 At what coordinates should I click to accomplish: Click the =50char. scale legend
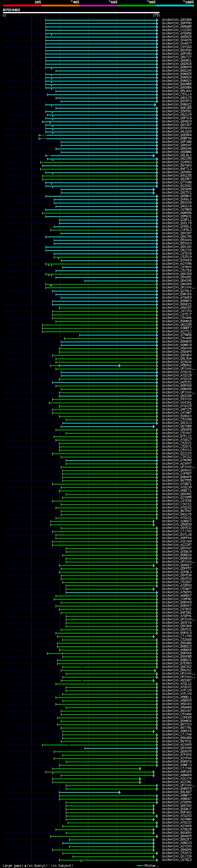click(147, 866)
